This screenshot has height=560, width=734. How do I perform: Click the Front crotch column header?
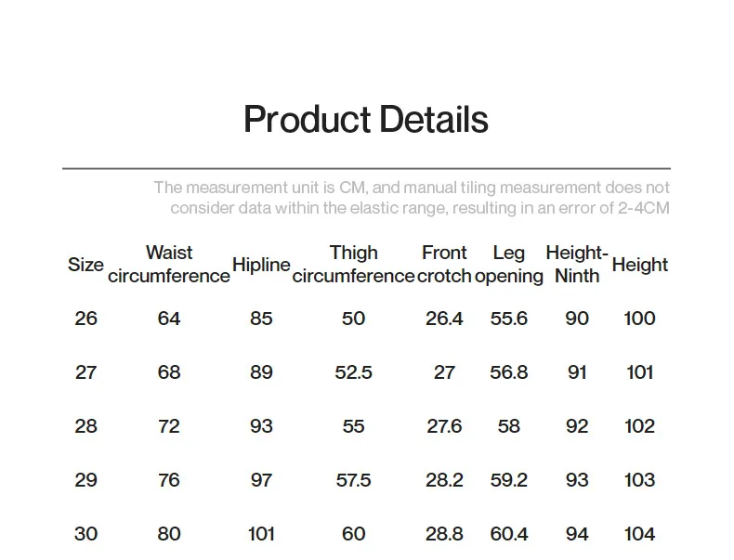click(444, 265)
